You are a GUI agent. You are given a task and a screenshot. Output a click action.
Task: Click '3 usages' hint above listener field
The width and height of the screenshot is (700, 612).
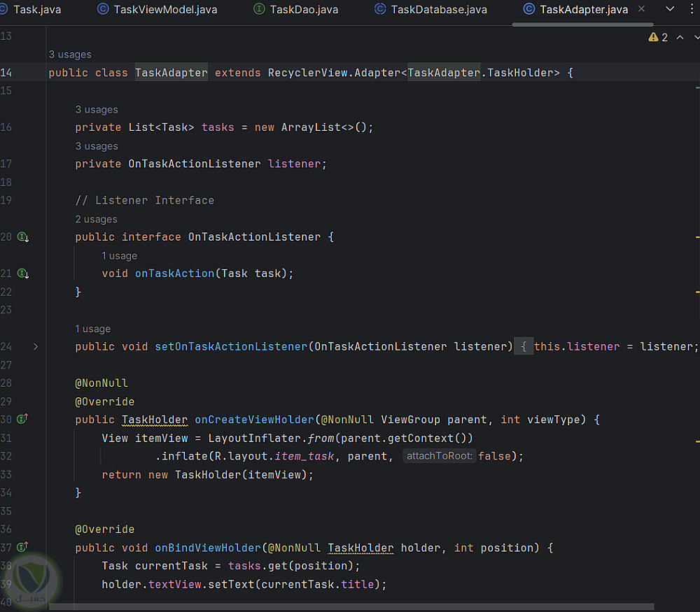(x=97, y=146)
